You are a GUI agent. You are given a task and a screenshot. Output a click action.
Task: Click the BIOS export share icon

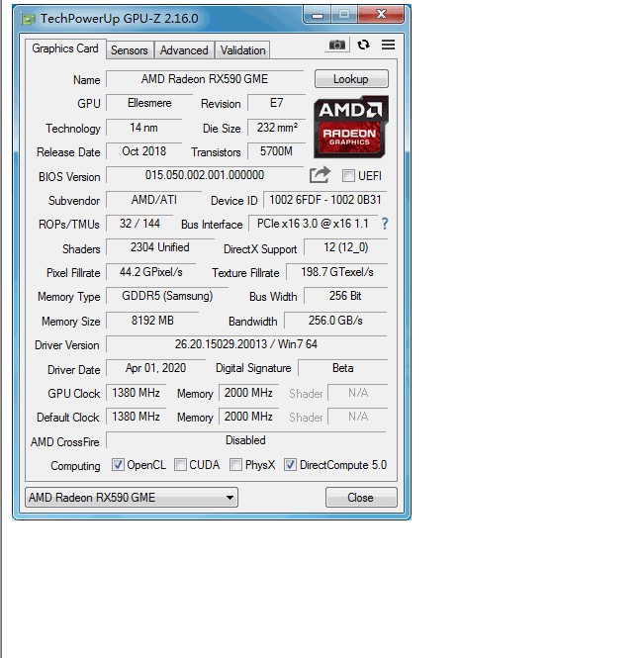[320, 175]
